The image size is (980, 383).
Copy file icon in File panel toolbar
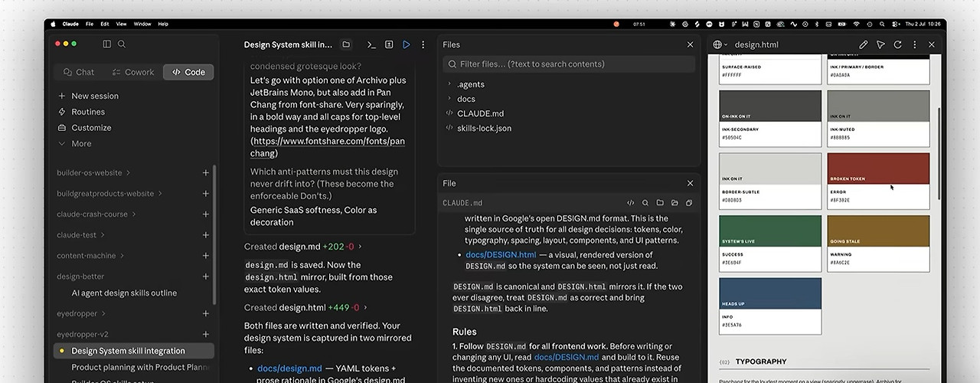pyautogui.click(x=689, y=203)
